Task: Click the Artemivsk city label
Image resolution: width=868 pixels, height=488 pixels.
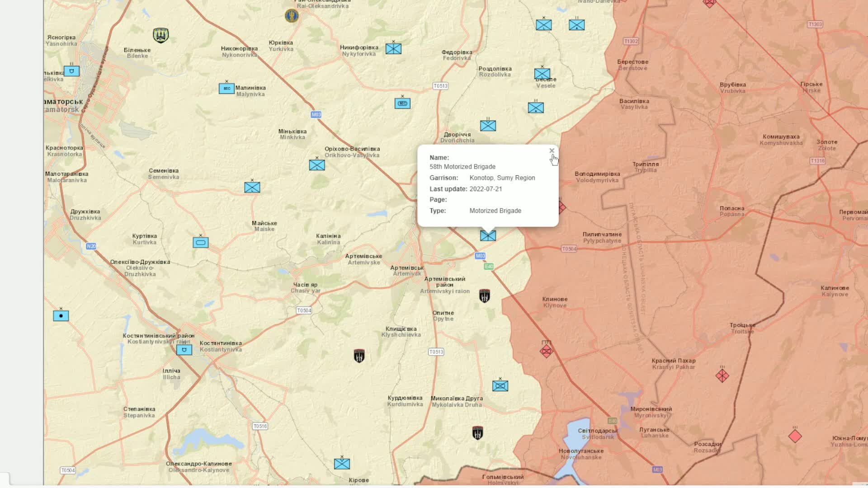Action: click(407, 270)
